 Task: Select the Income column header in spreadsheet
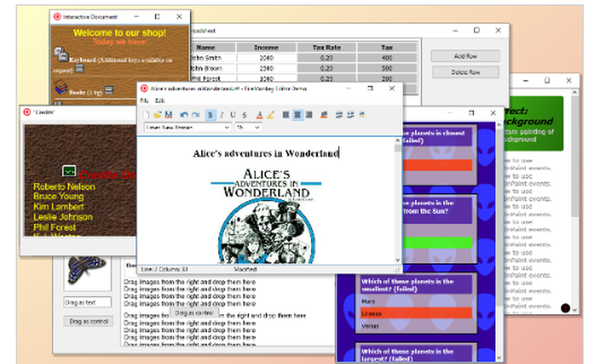click(266, 48)
